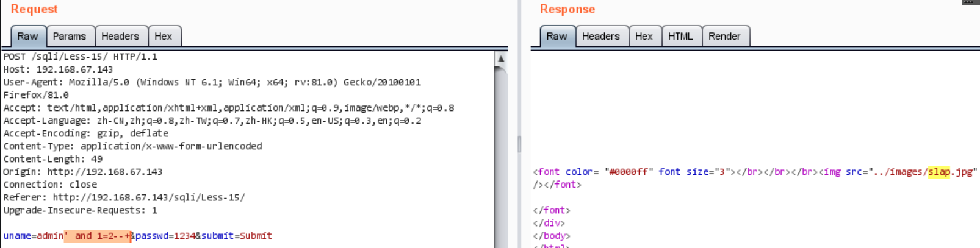Open the Request Headers tab
Screen dimensions: 980x248
pos(120,37)
